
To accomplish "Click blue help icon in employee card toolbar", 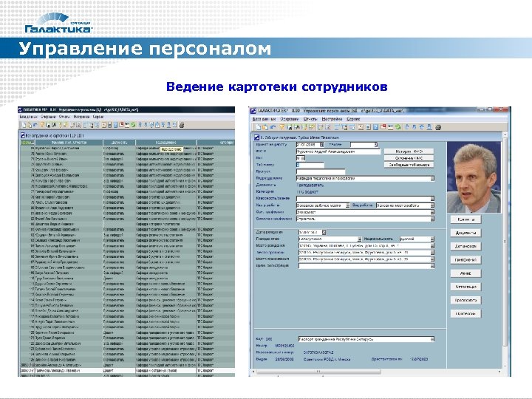I will click(375, 127).
